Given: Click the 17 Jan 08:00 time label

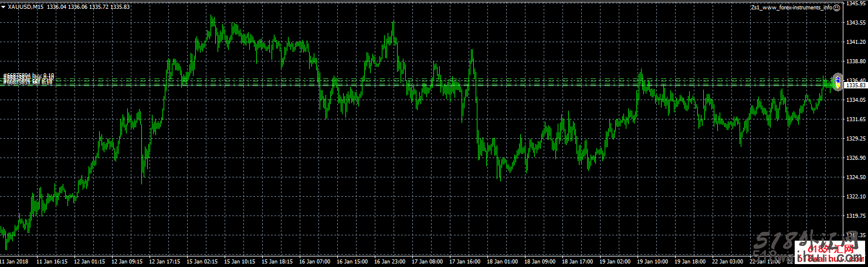Looking at the screenshot, I should coord(429,261).
